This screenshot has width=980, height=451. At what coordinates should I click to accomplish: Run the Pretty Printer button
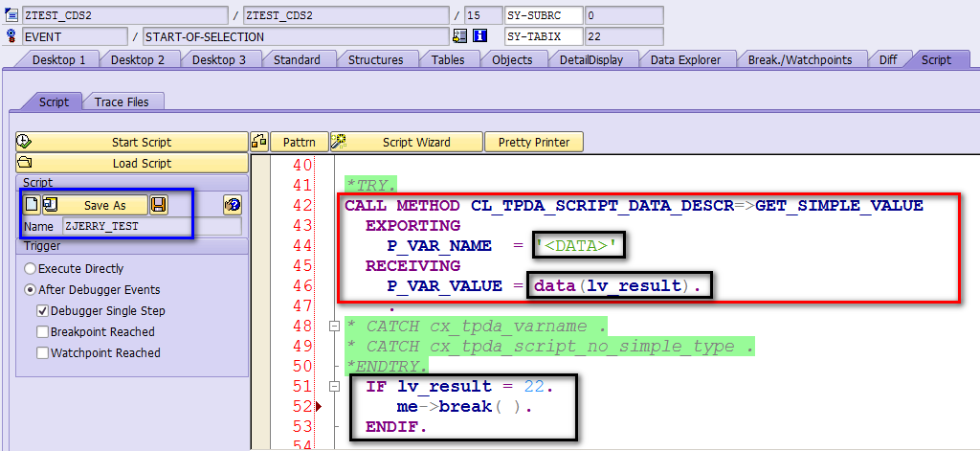pyautogui.click(x=534, y=142)
